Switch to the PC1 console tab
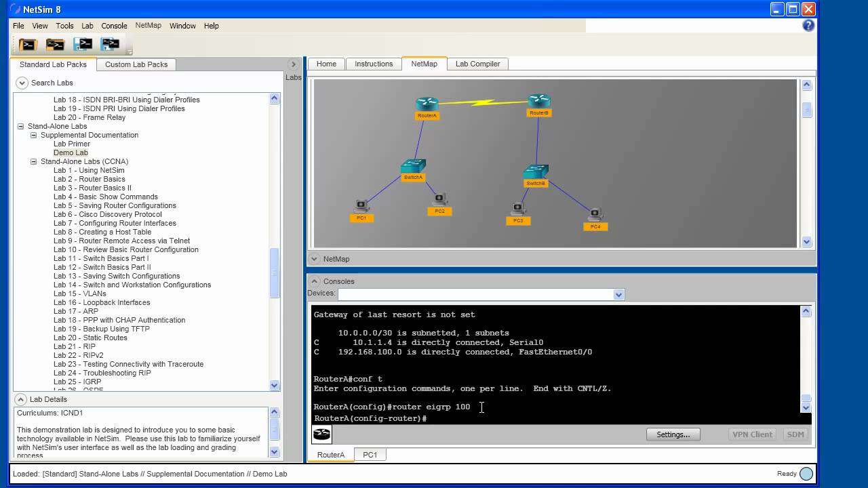This screenshot has width=868, height=488. pyautogui.click(x=370, y=455)
